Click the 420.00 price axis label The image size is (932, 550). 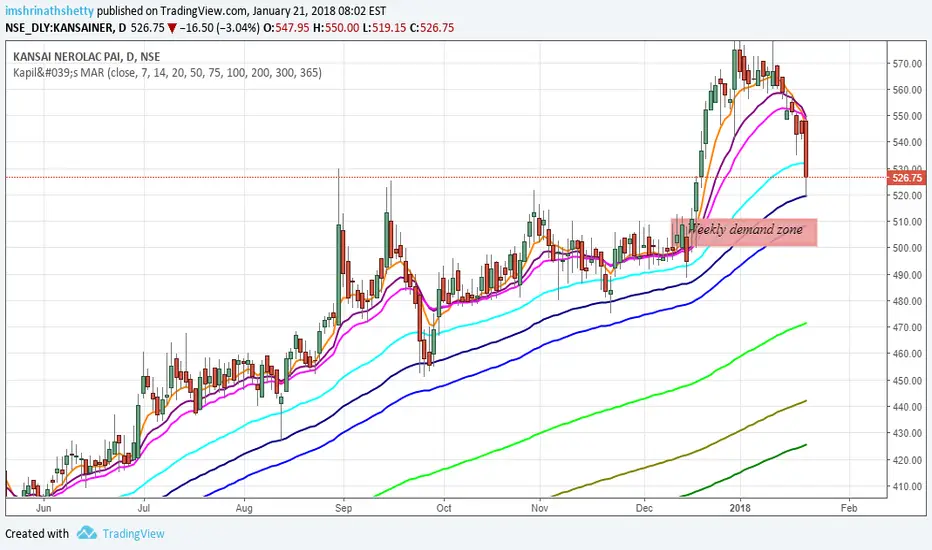(907, 460)
